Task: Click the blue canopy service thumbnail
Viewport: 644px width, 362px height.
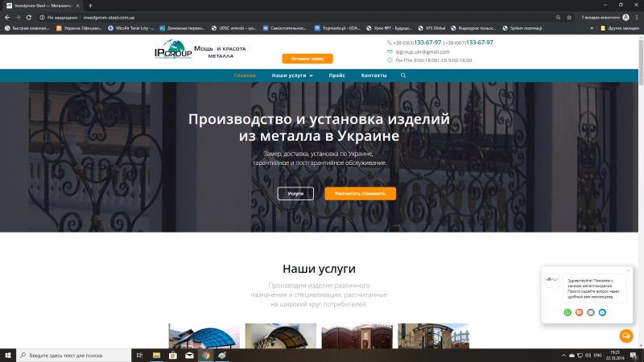Action: pyautogui.click(x=204, y=335)
